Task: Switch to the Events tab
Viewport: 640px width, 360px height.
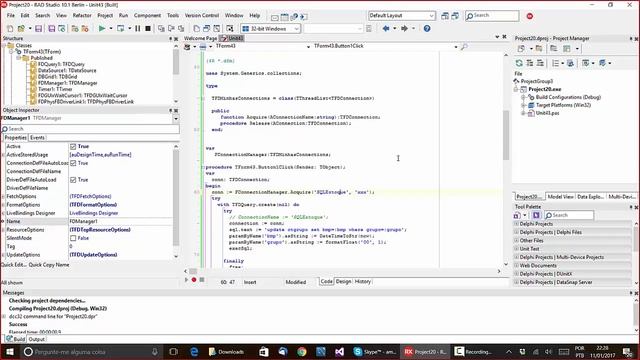Action: coord(37,138)
